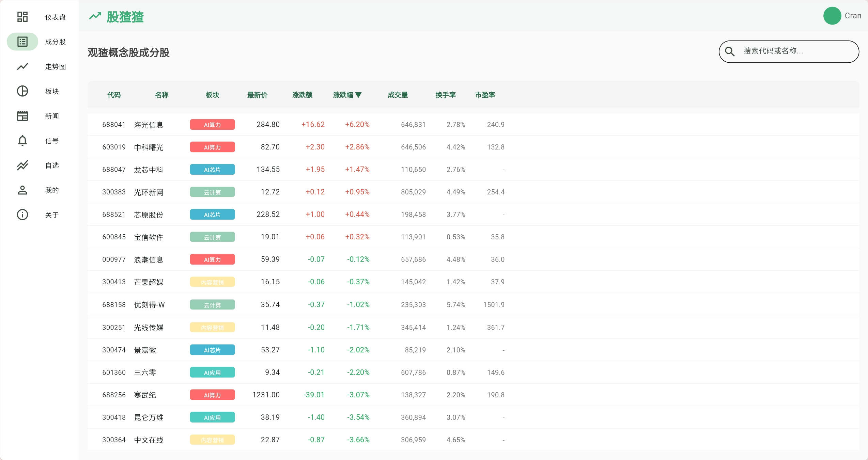Click the 市盈率 column header
The image size is (868, 460).
click(485, 95)
